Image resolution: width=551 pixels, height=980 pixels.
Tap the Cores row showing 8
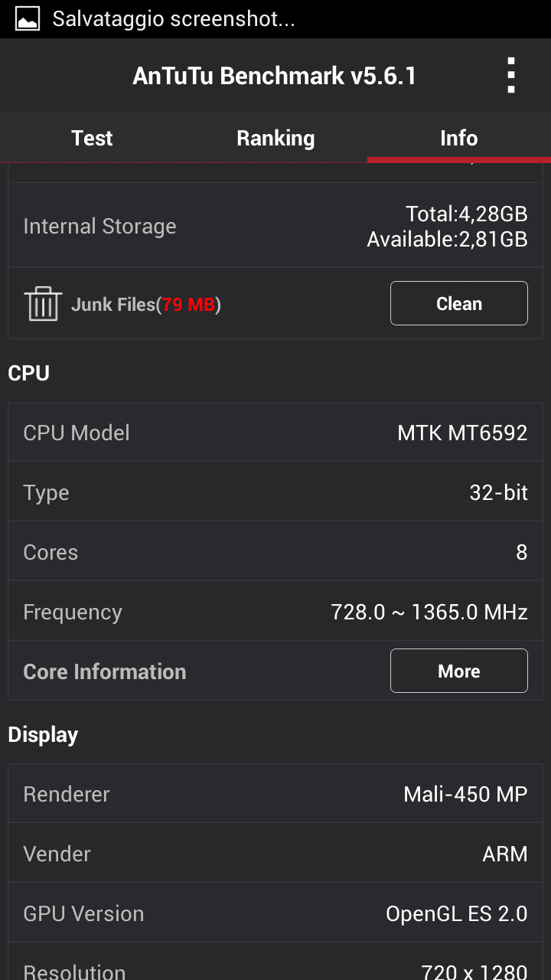tap(275, 552)
